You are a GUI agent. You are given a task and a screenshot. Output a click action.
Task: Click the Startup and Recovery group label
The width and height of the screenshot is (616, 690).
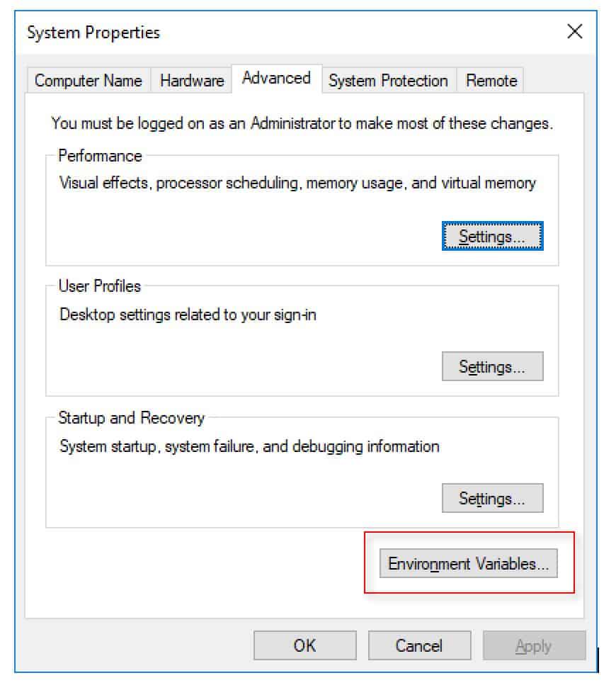click(x=132, y=417)
